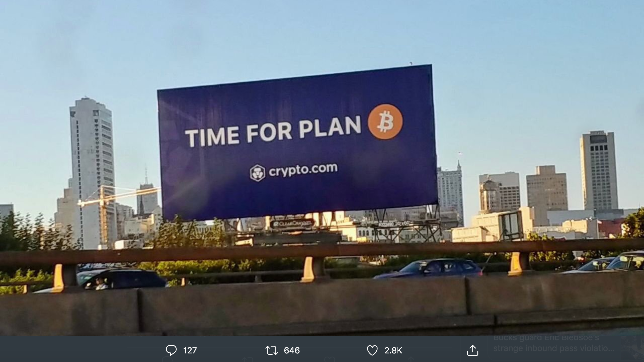Click the blue car passing center guardrail

click(429, 268)
